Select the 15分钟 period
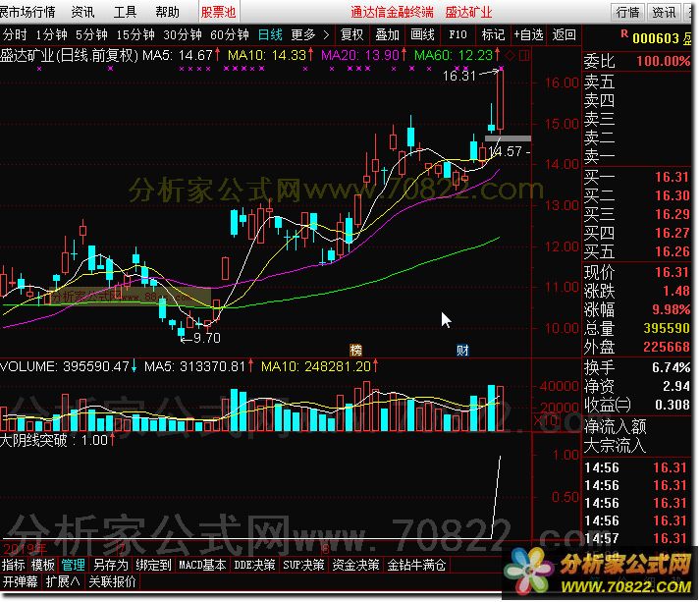700x602 pixels. (x=135, y=34)
